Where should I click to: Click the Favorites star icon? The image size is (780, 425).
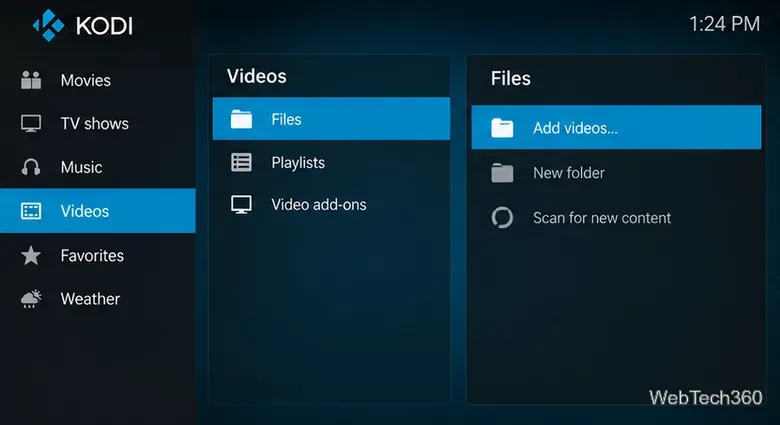click(31, 255)
